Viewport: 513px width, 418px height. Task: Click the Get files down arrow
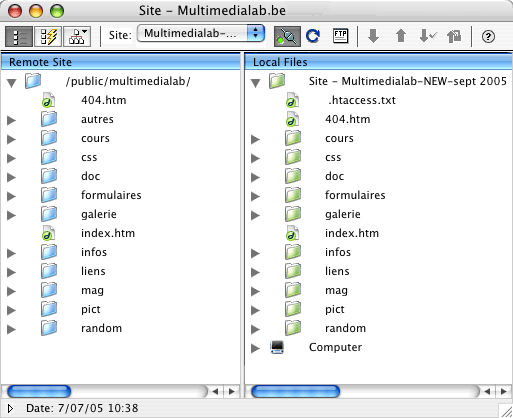pyautogui.click(x=373, y=36)
